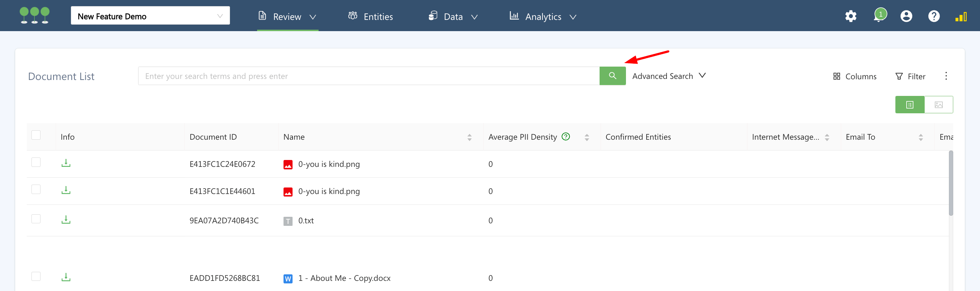Click the help question mark icon
Viewport: 980px width, 291px height.
tap(934, 16)
